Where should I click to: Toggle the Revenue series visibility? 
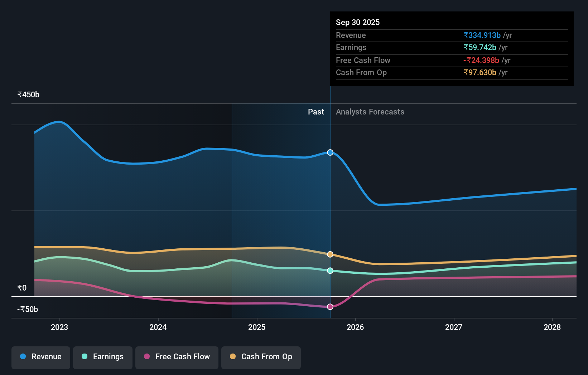pos(40,357)
